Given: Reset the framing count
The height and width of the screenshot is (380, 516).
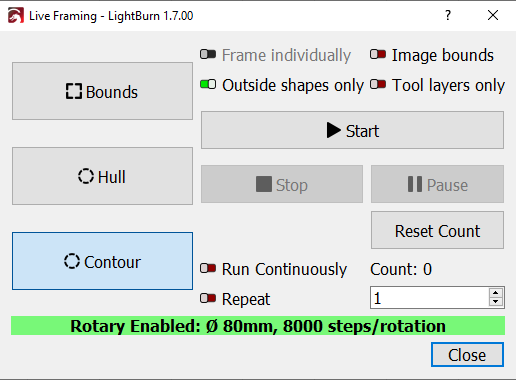Looking at the screenshot, I should (x=437, y=230).
